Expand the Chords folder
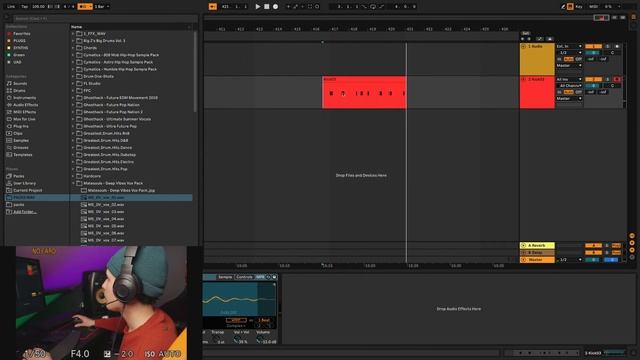Image resolution: width=640 pixels, height=360 pixels. [73, 48]
